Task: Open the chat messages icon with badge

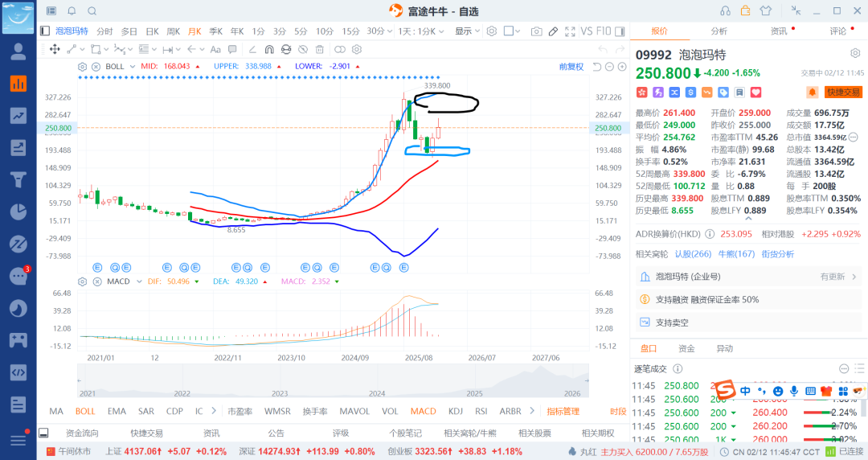Action: pos(18,276)
